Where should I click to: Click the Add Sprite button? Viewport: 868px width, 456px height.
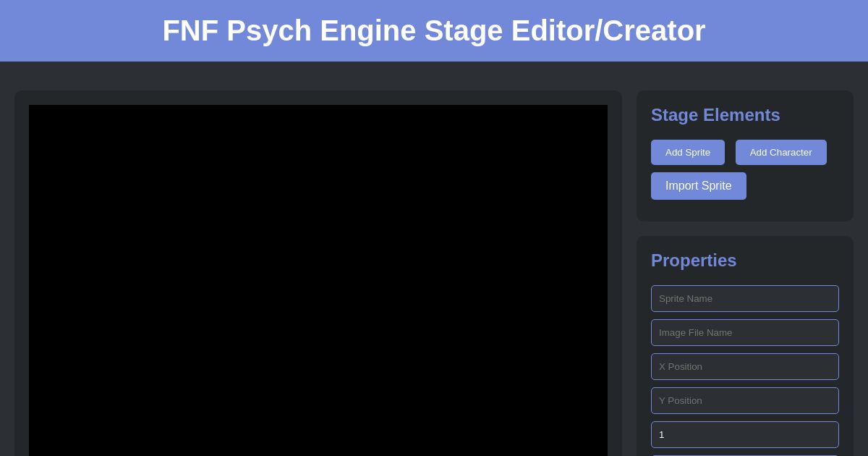687,152
